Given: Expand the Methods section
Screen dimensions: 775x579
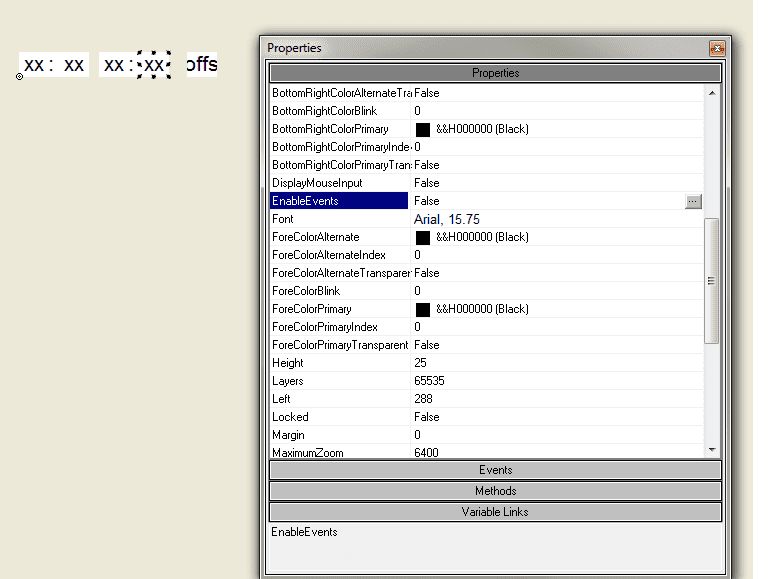Looking at the screenshot, I should (495, 491).
